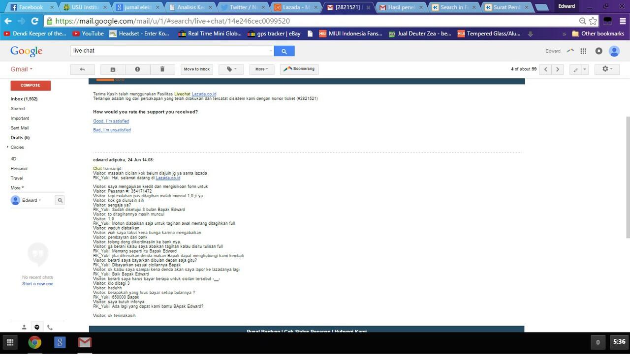This screenshot has width=630, height=364.
Task: Open Sent Mail folder
Action: tap(20, 128)
